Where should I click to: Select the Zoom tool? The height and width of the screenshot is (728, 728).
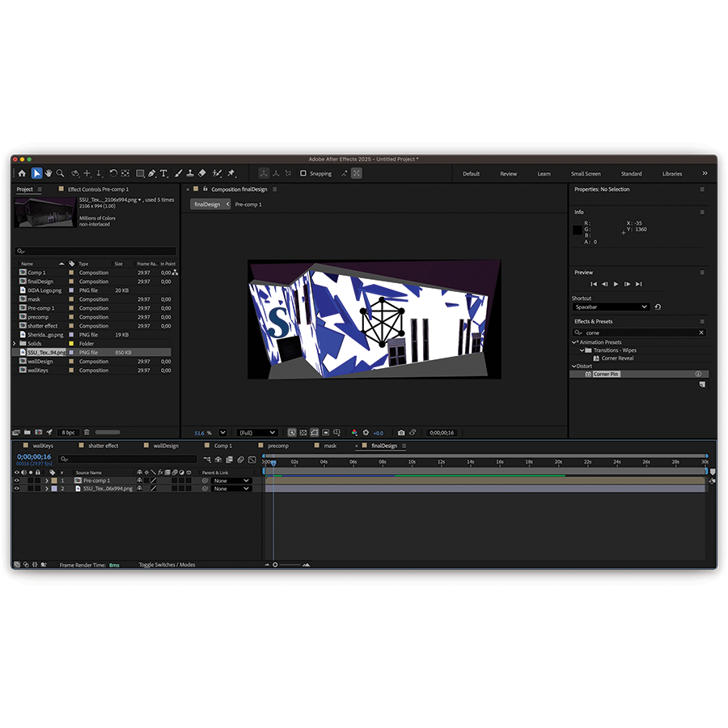[61, 172]
